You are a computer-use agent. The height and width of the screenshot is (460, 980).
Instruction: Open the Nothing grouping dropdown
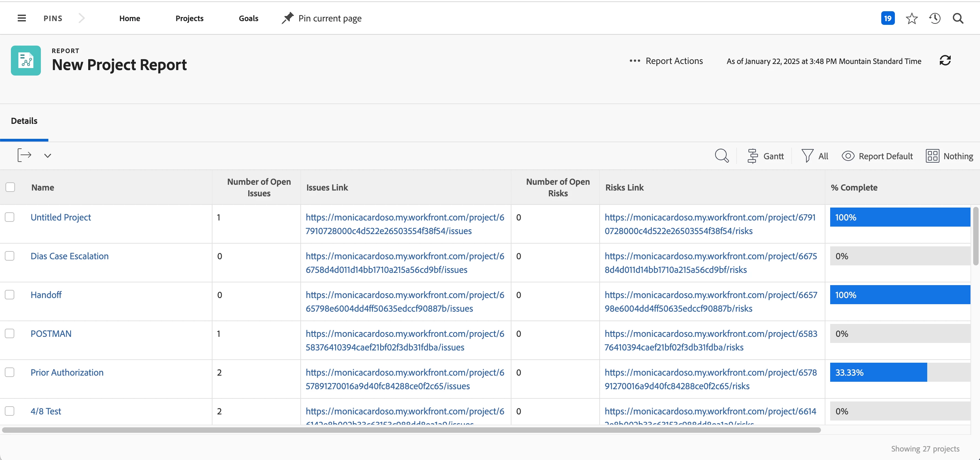click(949, 156)
